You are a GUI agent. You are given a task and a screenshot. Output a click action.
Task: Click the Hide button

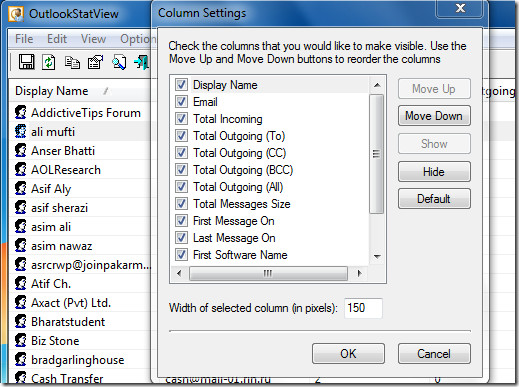(434, 172)
